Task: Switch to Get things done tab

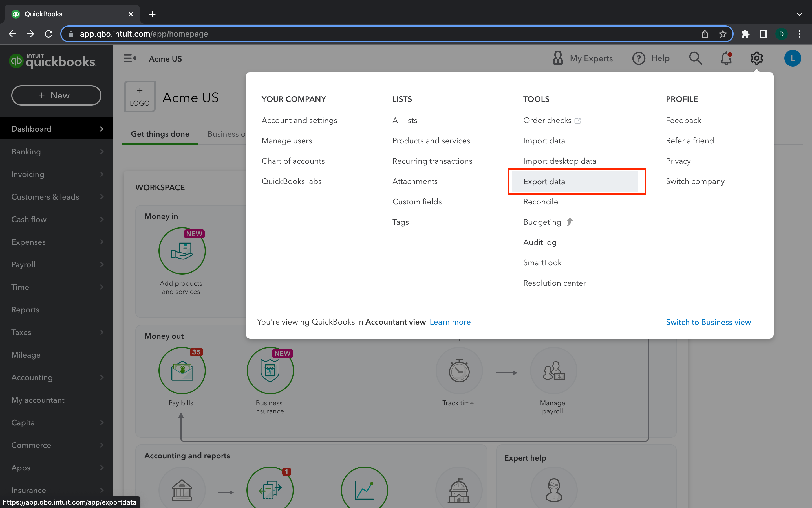Action: [x=160, y=134]
